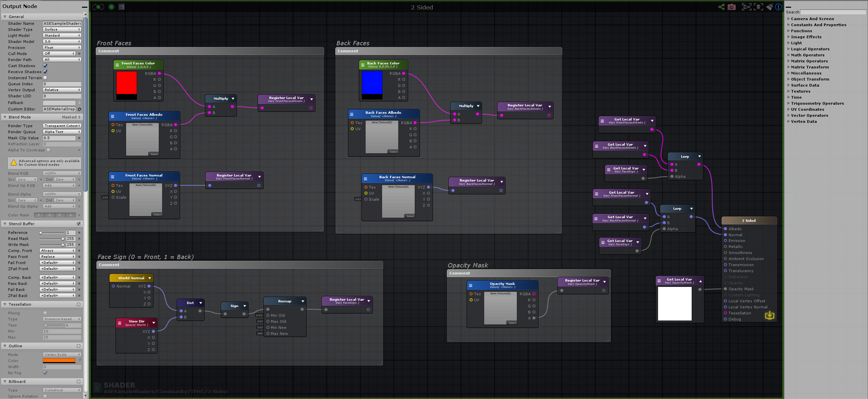Click the focus on master node icon
868x399 pixels.
pyautogui.click(x=758, y=7)
